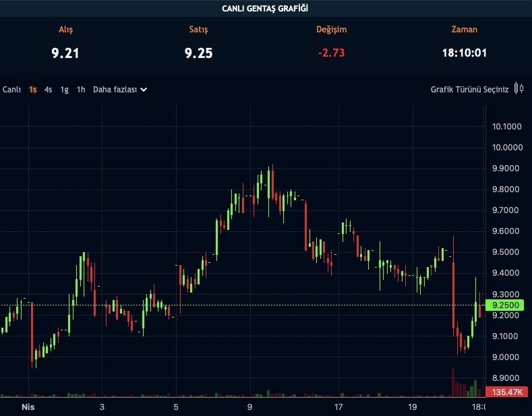Expand the Daha fazlası dropdown

point(120,90)
